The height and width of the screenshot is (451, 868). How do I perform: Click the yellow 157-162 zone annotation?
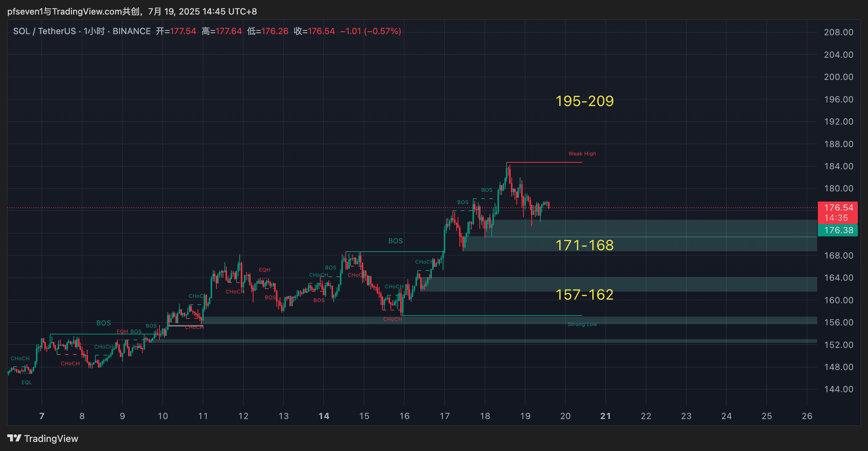coord(584,294)
